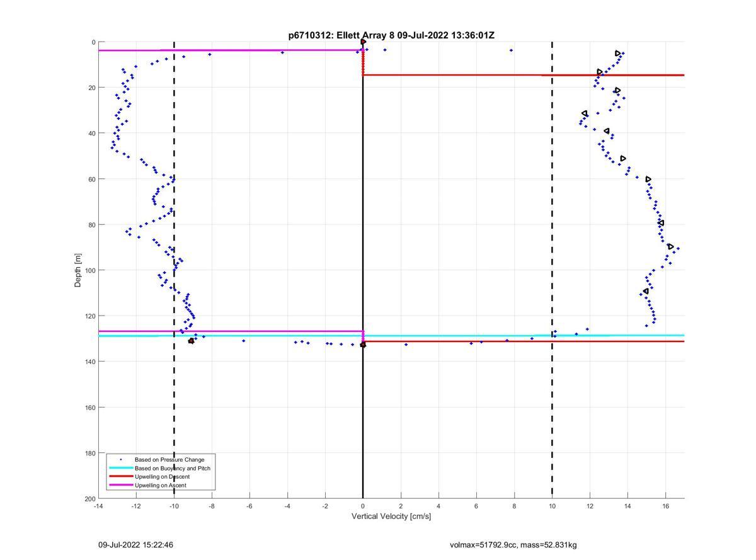Click the depth axis tick label 100
The height and width of the screenshot is (560, 756).
89,270
